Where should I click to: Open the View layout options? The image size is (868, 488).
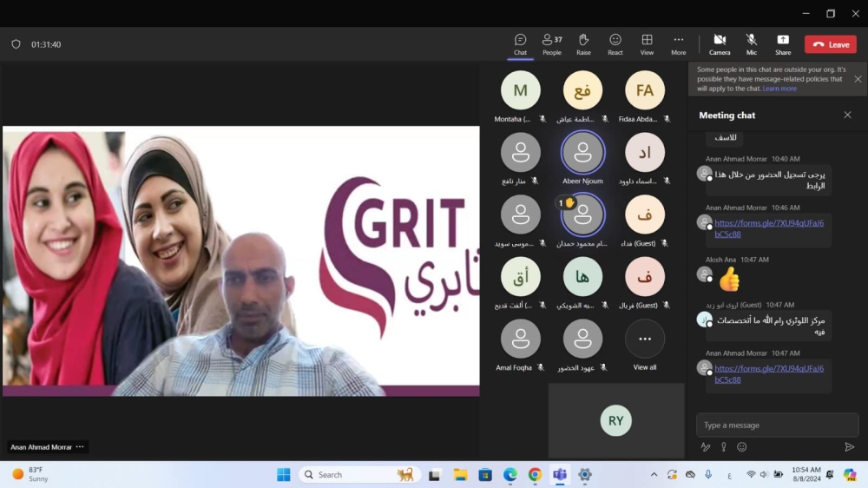pos(647,44)
